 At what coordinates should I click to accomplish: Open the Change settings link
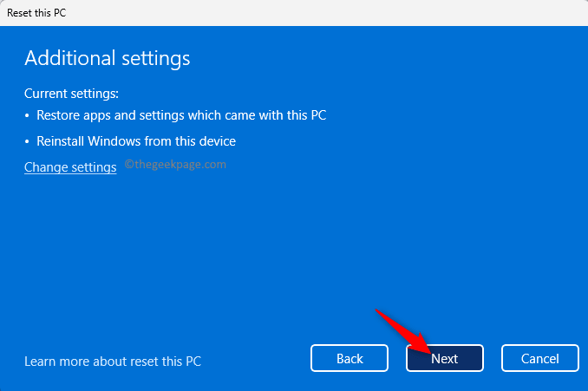[x=70, y=167]
